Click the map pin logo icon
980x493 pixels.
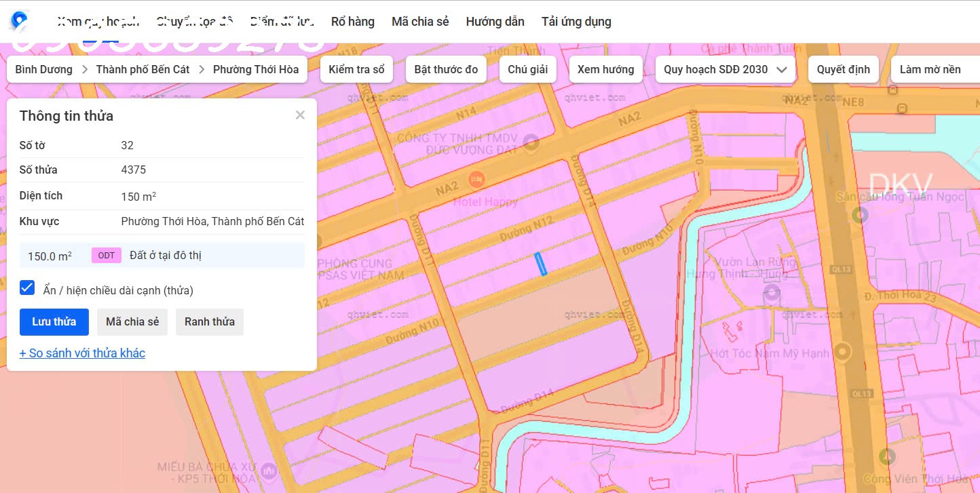tap(19, 22)
